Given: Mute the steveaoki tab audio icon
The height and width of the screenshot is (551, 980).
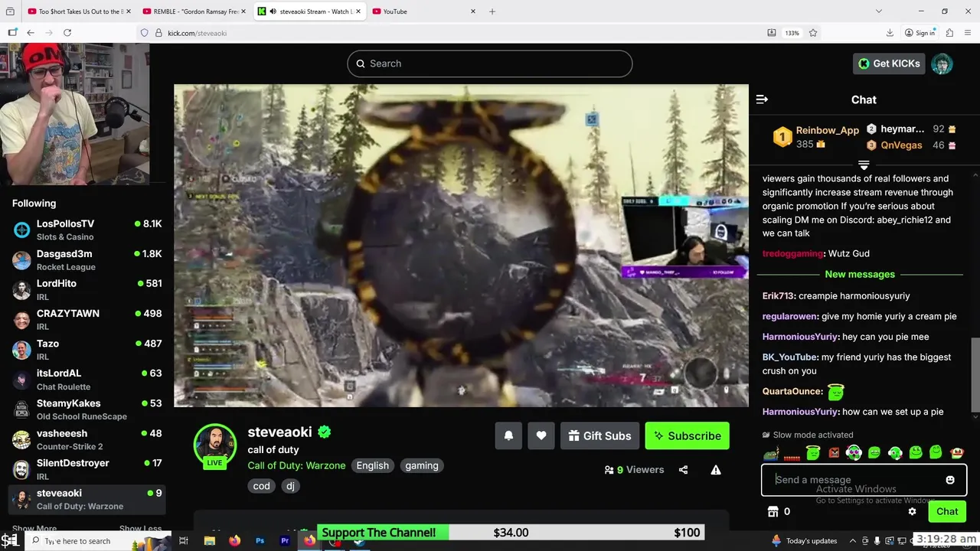Looking at the screenshot, I should click(273, 11).
